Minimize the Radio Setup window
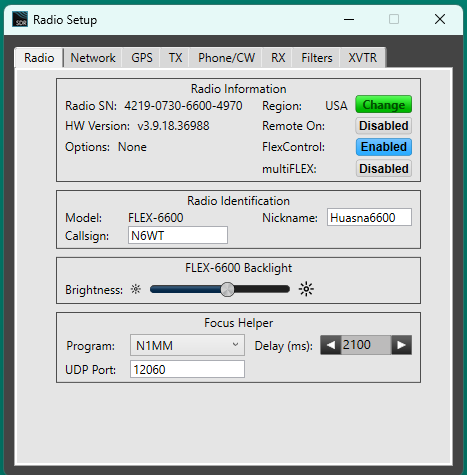 [x=349, y=19]
